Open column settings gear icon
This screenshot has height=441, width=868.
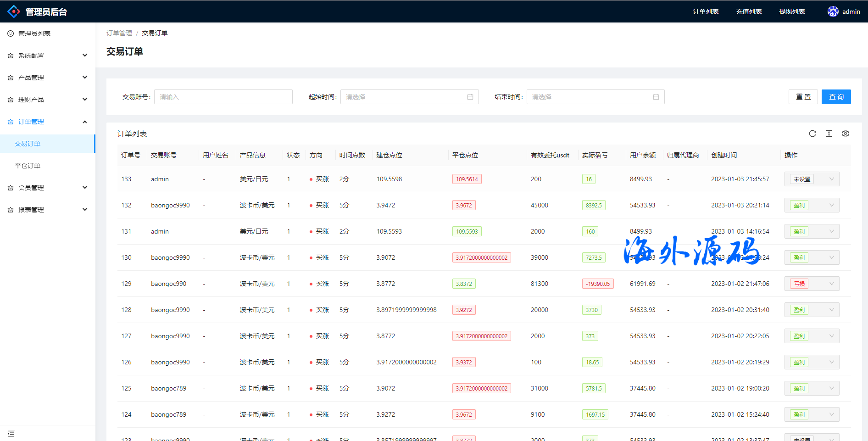[x=846, y=134]
